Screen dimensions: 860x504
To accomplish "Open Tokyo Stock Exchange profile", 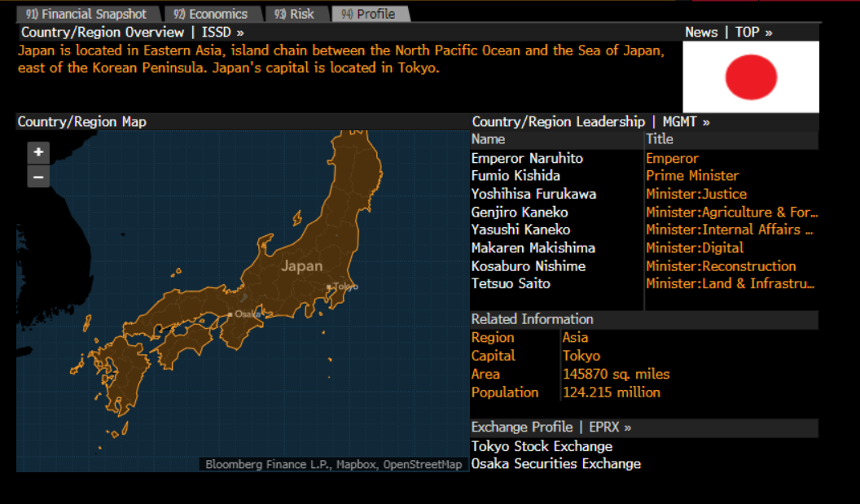I will pyautogui.click(x=542, y=446).
